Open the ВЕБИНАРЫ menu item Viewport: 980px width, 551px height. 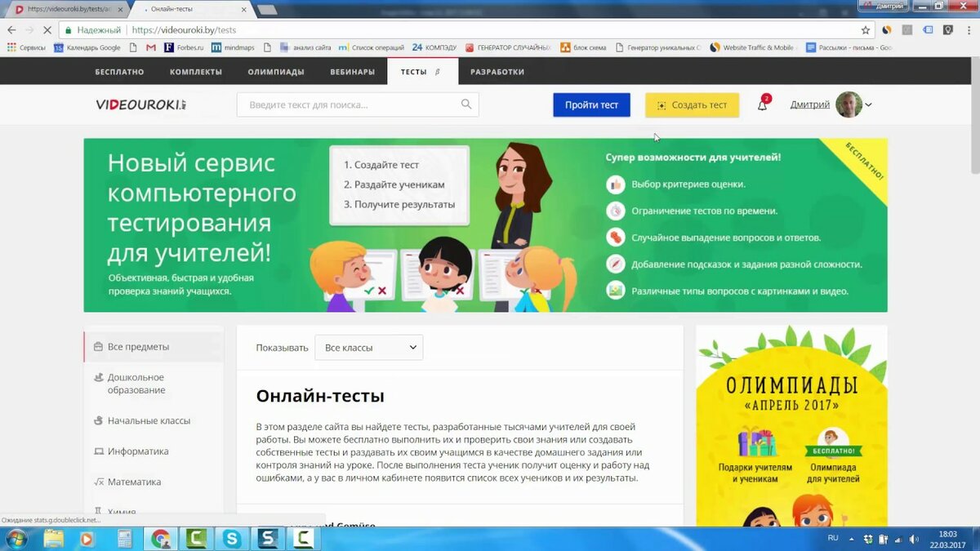click(x=353, y=72)
